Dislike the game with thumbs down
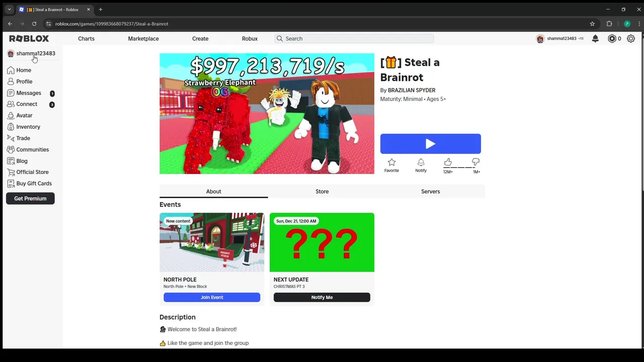The width and height of the screenshot is (644, 362). (475, 162)
